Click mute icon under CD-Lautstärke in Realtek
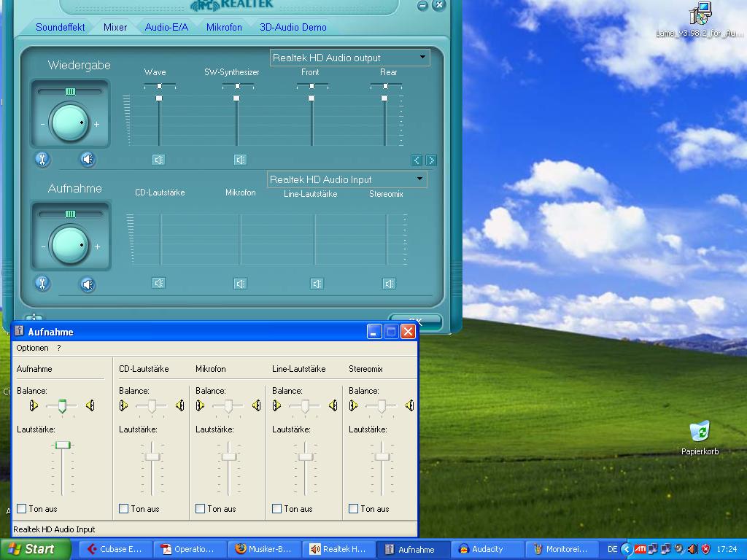Screen dimensions: 747x560 tap(158, 284)
